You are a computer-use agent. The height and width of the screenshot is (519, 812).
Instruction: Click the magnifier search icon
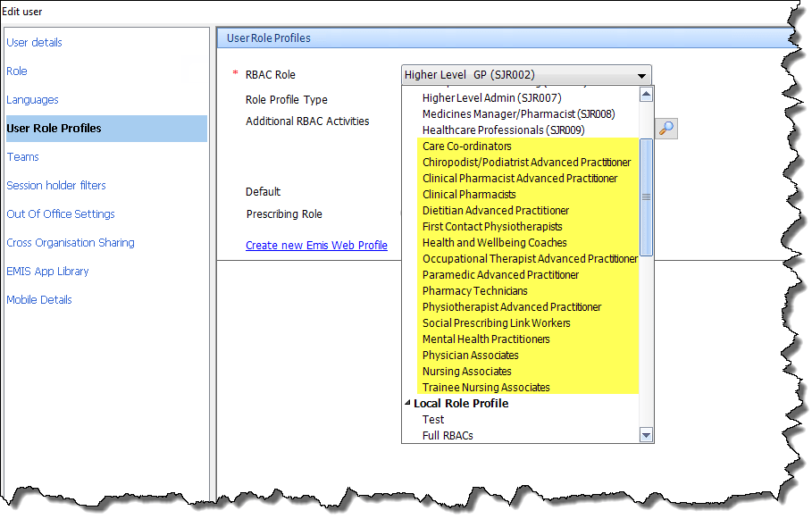point(666,129)
